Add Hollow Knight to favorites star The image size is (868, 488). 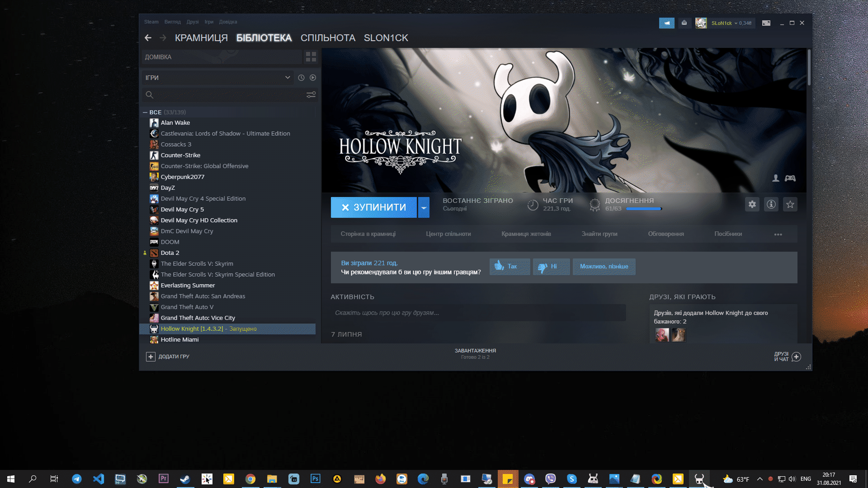[x=790, y=204]
